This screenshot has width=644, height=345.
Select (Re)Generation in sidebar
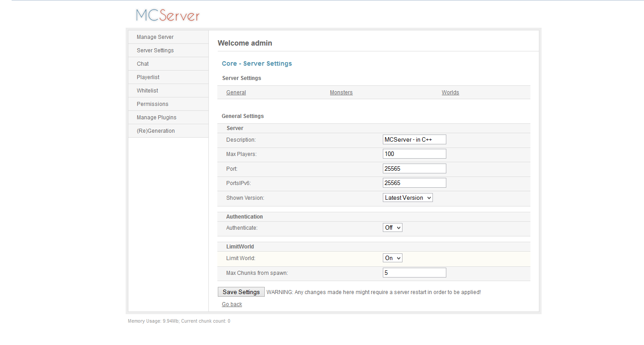tap(156, 131)
